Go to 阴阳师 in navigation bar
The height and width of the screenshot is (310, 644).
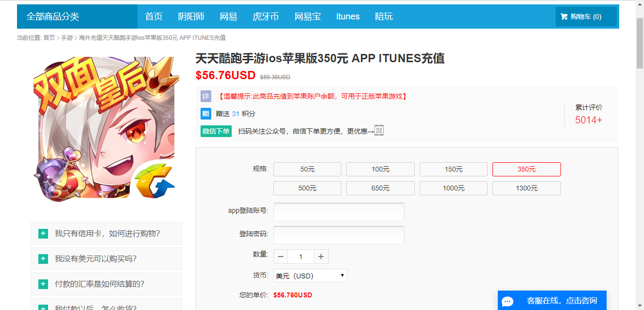(x=191, y=17)
